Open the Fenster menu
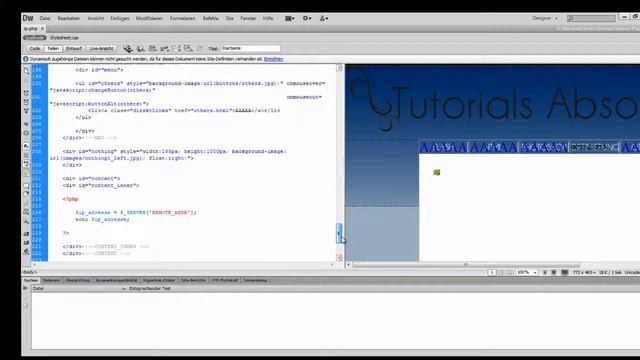This screenshot has width=640, height=360. 248,18
